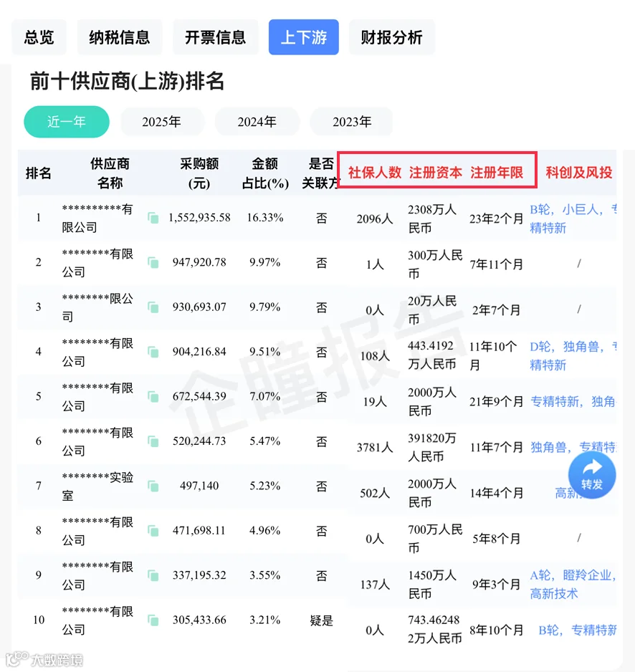This screenshot has width=635, height=672.
Task: Click the 金额占比(%) column header
Action: [x=265, y=173]
